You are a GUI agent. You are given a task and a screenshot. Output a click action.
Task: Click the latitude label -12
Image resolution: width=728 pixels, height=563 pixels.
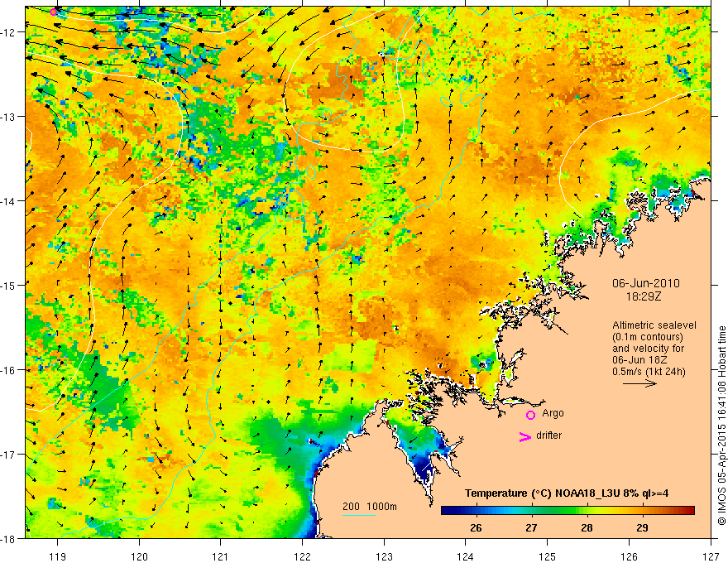(x=8, y=32)
